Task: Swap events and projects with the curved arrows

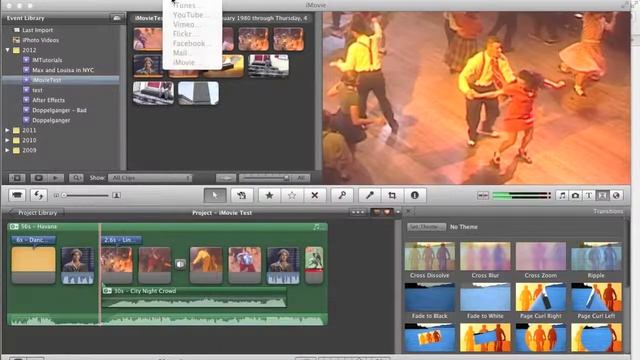Action: (39, 195)
